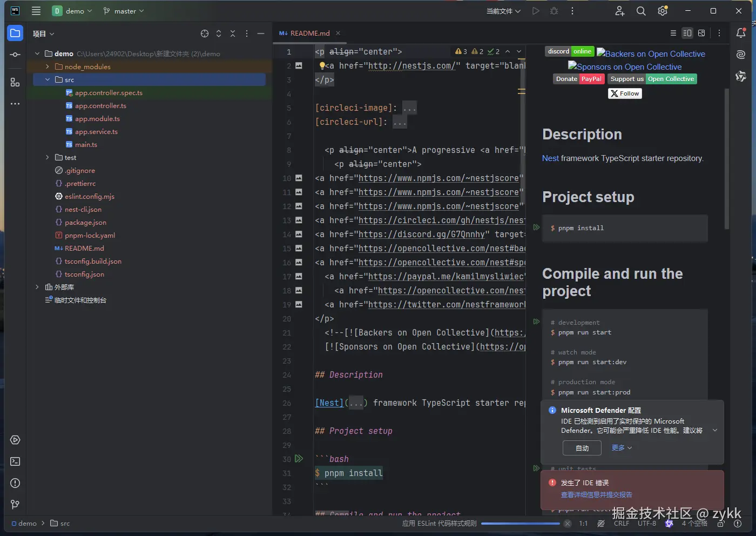Expand the node_modules folder

[x=48, y=66]
